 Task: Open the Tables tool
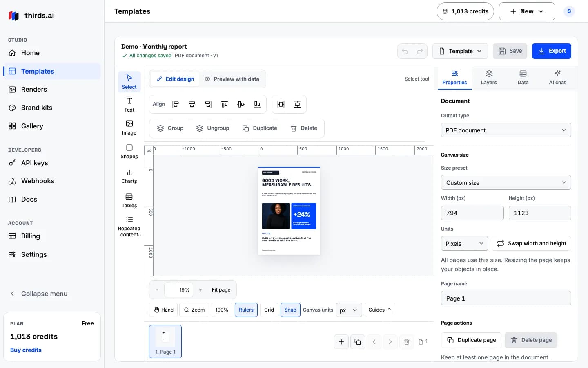coord(129,200)
